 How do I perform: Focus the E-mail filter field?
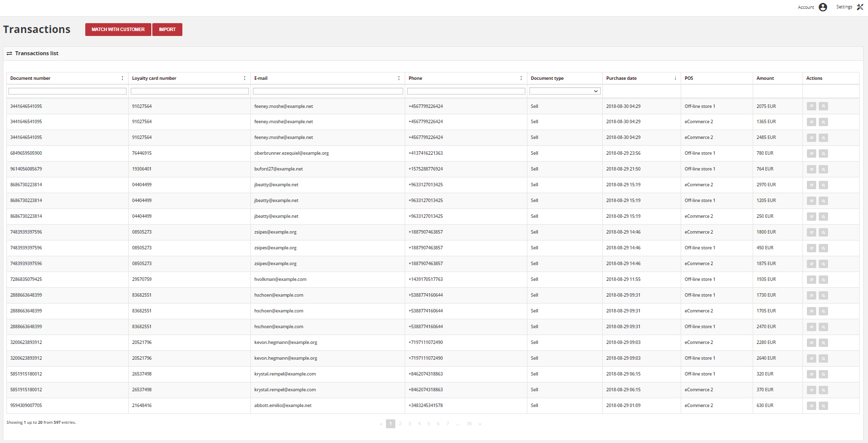[328, 91]
